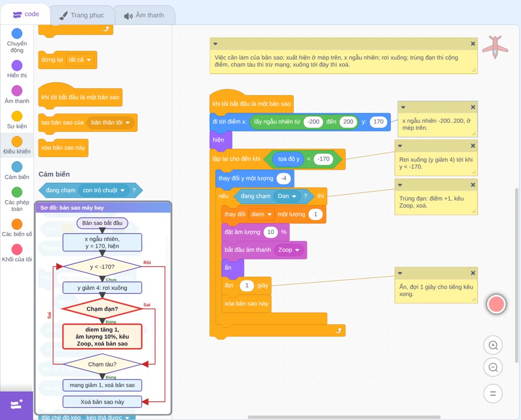Select the Khối của tôi category circle

pos(17,249)
